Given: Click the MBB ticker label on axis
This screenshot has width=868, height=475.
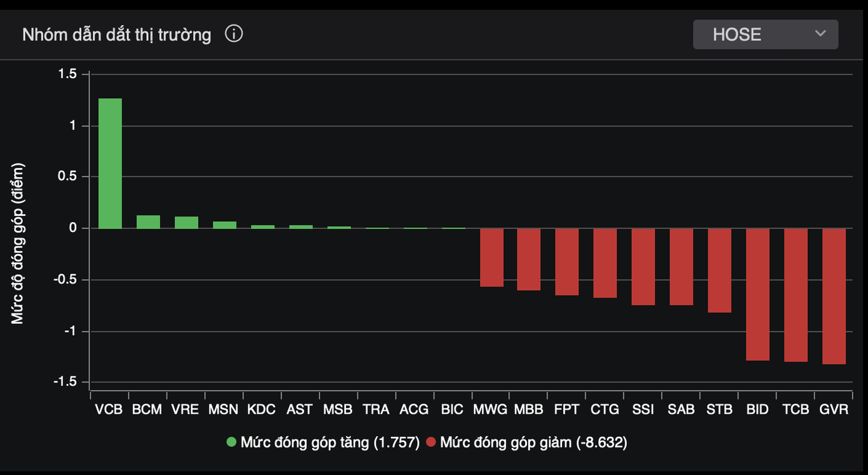Looking at the screenshot, I should tap(529, 409).
